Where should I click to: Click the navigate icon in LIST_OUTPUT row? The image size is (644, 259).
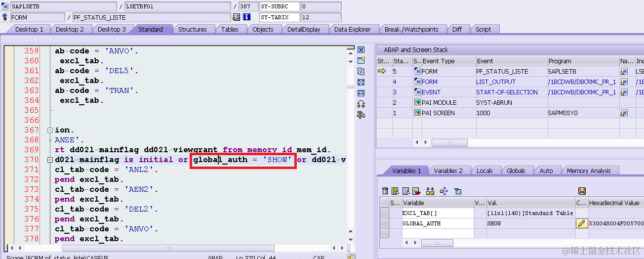624,82
